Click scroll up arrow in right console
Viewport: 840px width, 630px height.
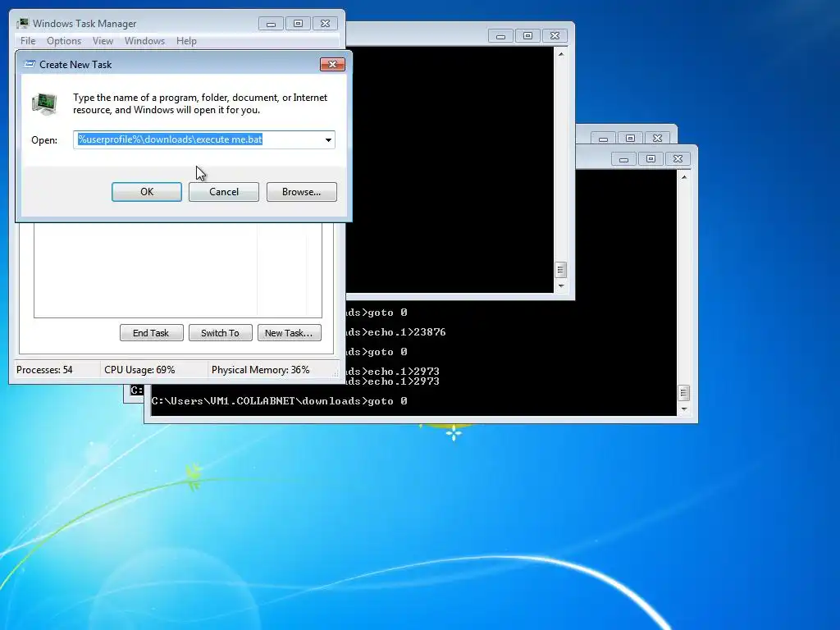pos(683,177)
